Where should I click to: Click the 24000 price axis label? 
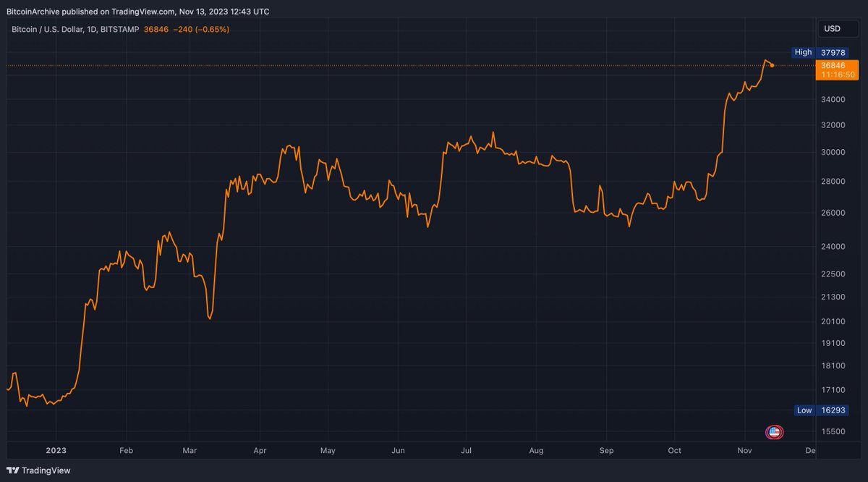point(833,247)
